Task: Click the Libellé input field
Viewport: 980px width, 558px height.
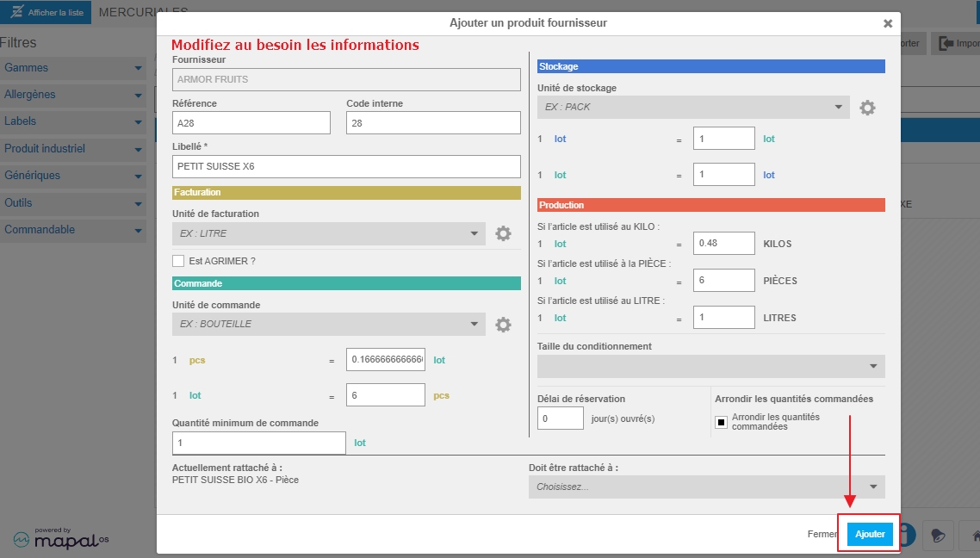Action: click(x=346, y=166)
